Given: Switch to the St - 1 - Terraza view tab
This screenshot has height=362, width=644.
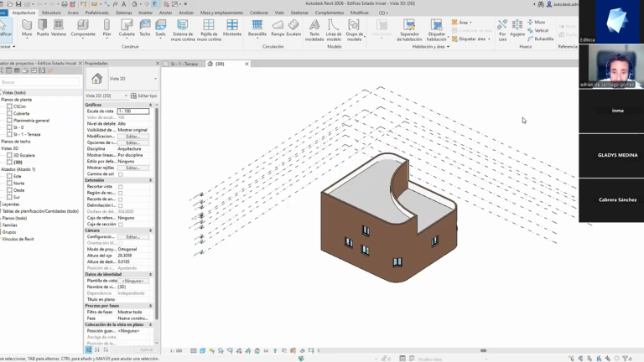Looking at the screenshot, I should pos(184,64).
